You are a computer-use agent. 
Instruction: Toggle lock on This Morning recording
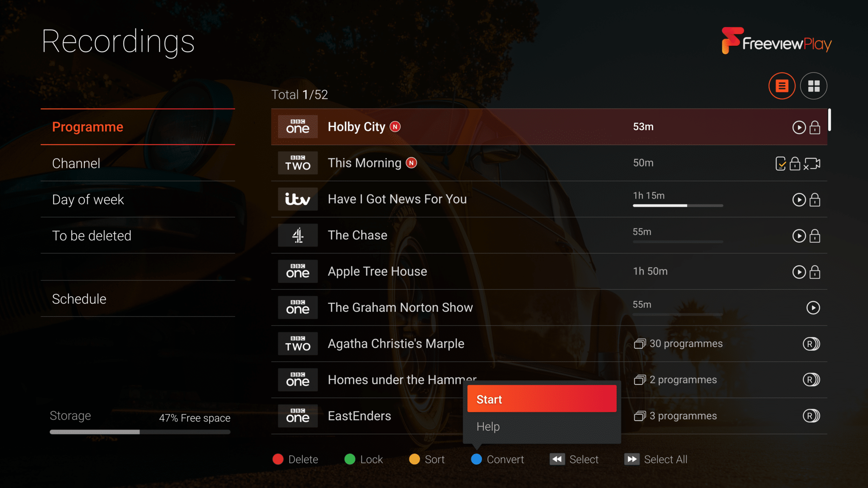(x=796, y=163)
